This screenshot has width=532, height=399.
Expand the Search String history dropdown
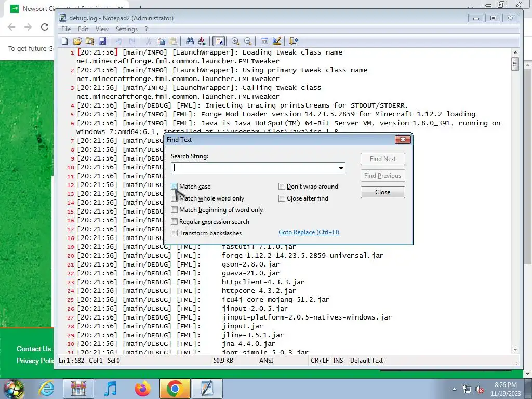coord(341,168)
